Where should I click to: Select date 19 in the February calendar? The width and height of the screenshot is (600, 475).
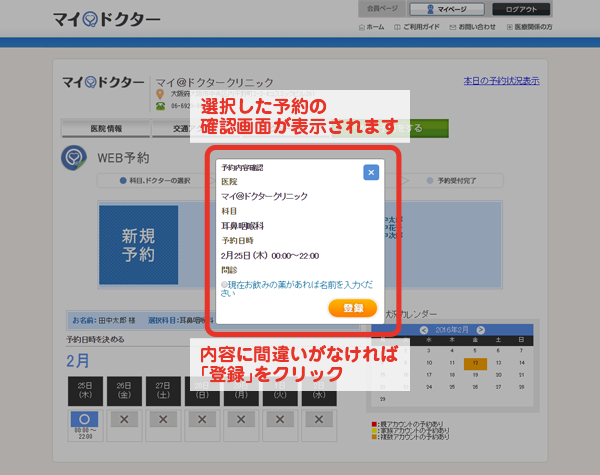click(475, 375)
